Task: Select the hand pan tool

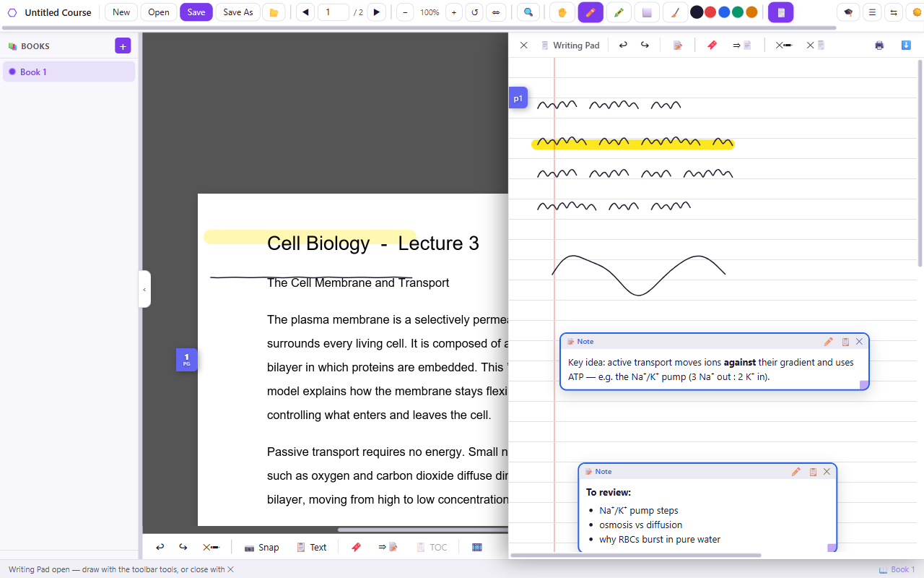Action: [562, 12]
